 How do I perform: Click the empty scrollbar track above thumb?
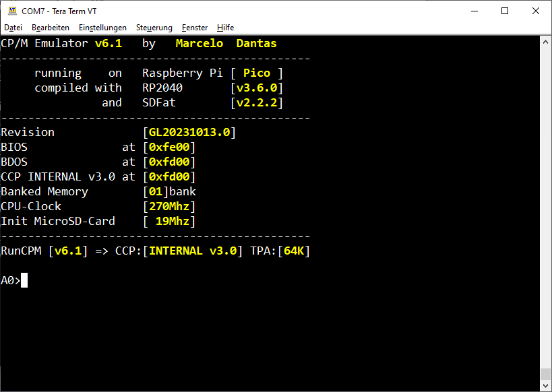click(x=546, y=202)
